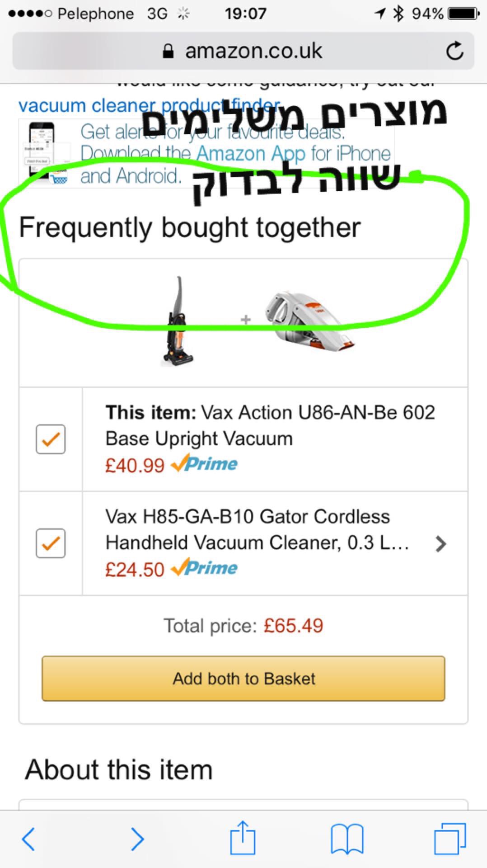Tap the Safari forward arrow
This screenshot has width=487, height=868.
pos(137,839)
